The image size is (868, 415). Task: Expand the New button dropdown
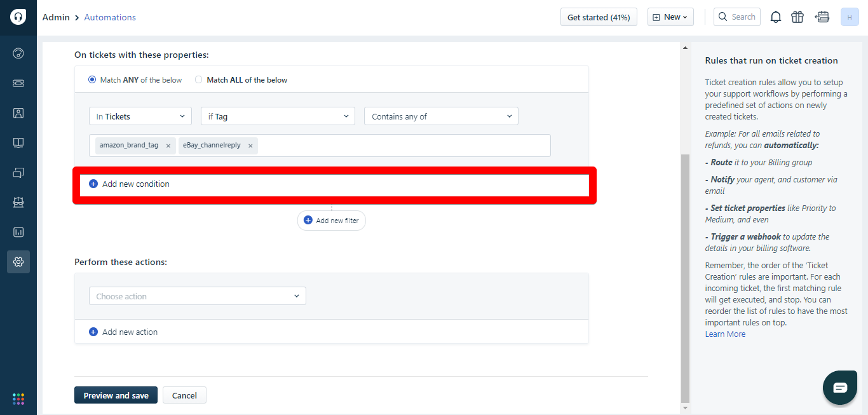(670, 17)
